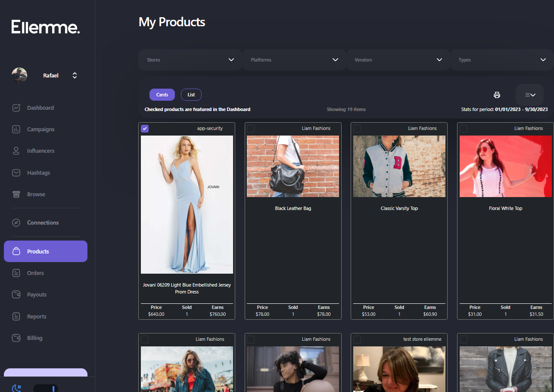Click the Influencers person icon

[x=16, y=151]
